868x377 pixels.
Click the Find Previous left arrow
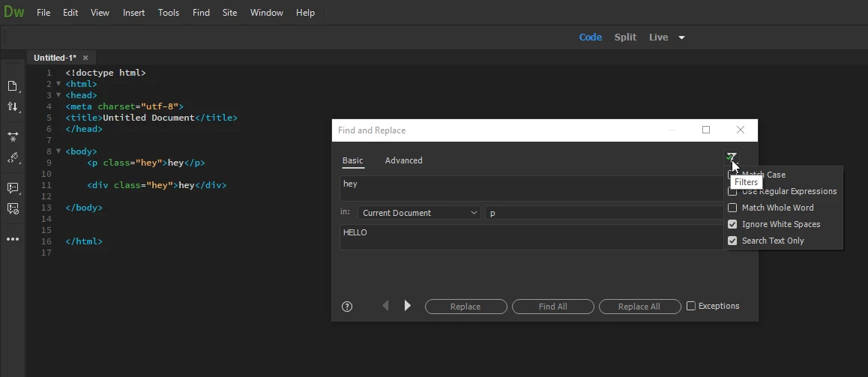point(386,306)
